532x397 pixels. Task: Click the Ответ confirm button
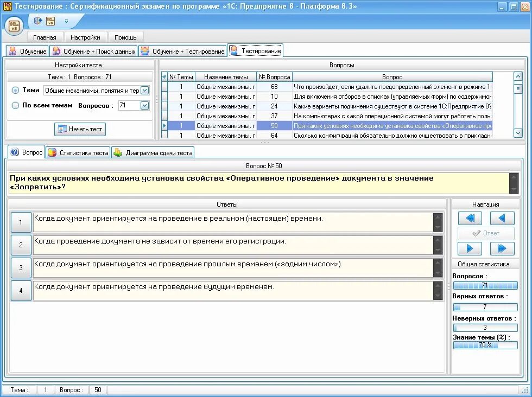[x=486, y=233]
